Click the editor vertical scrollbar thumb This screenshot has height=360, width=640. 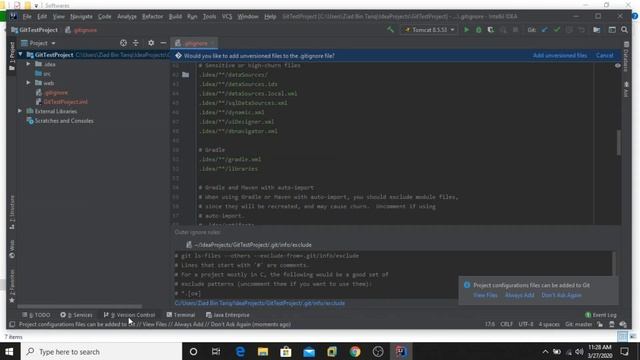[x=619, y=142]
